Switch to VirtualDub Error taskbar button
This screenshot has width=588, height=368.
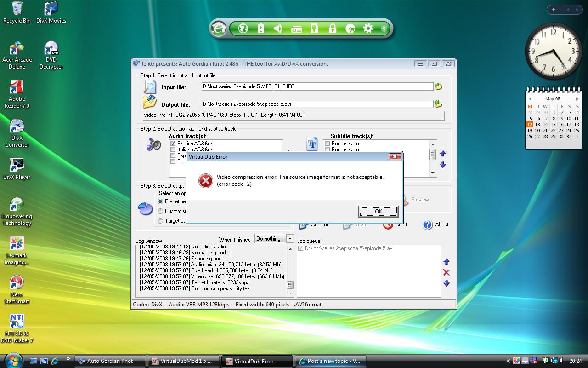257,361
